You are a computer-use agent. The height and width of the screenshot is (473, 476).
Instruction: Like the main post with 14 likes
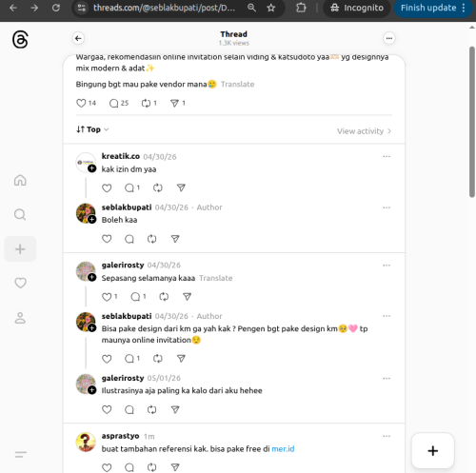pyautogui.click(x=81, y=103)
